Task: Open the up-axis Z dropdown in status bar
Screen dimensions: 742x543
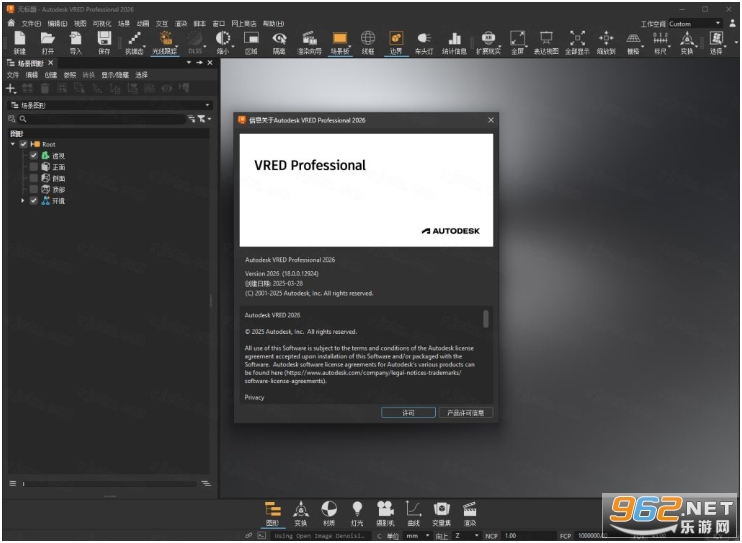Action: click(x=466, y=535)
